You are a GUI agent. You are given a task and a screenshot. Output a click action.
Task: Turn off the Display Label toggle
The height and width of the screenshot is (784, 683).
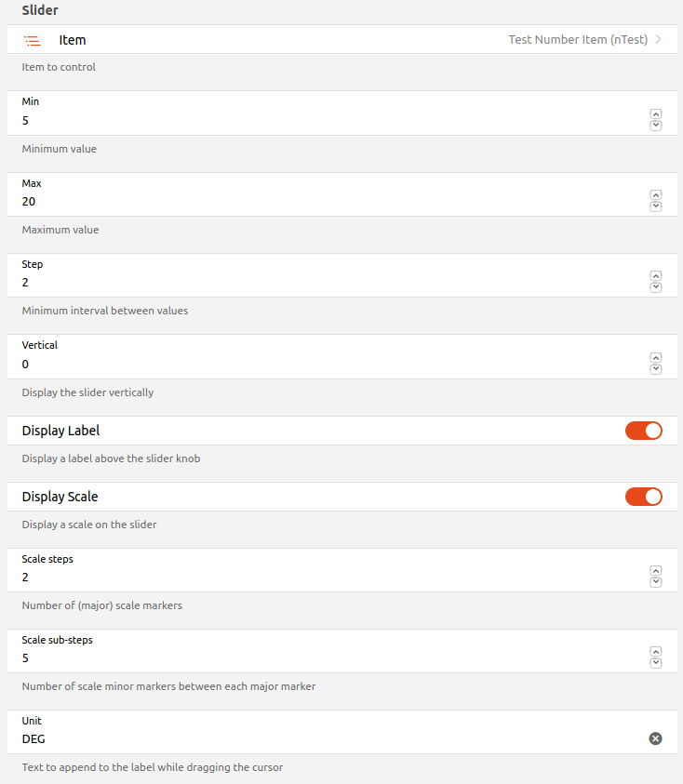643,431
